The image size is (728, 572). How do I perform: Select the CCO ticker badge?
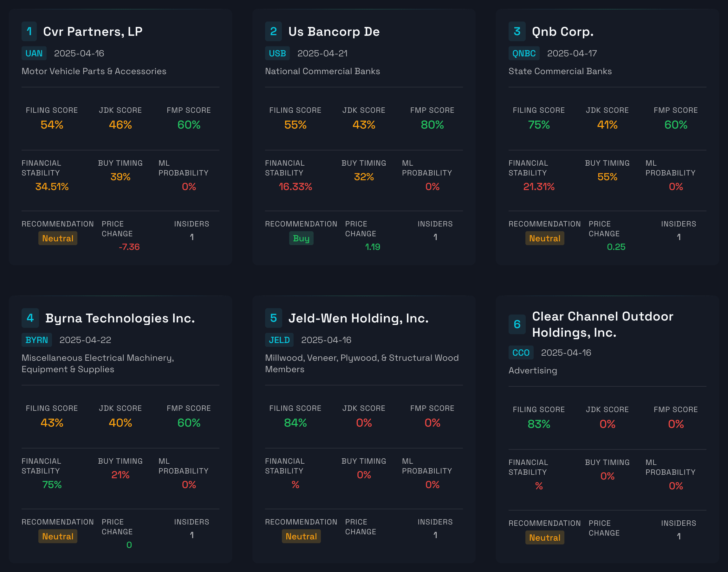[x=521, y=352]
